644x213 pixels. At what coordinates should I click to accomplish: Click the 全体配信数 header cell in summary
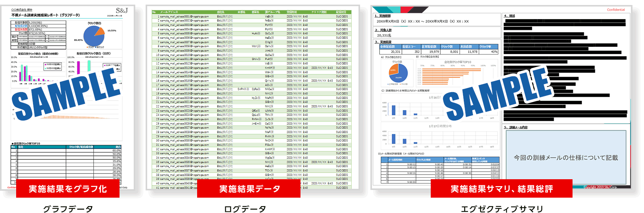tap(390, 46)
